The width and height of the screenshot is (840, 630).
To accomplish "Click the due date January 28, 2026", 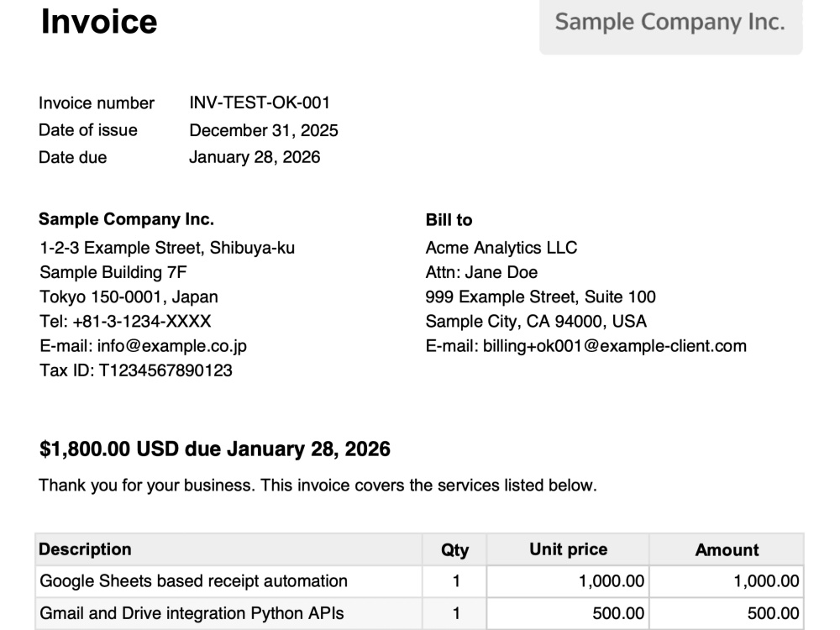I will click(x=255, y=157).
